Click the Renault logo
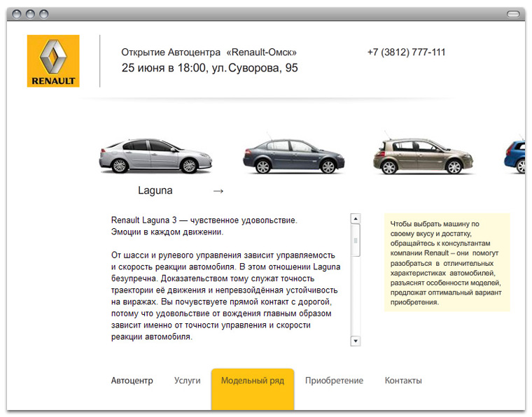Screen dimensions: 532x417 tap(53, 61)
